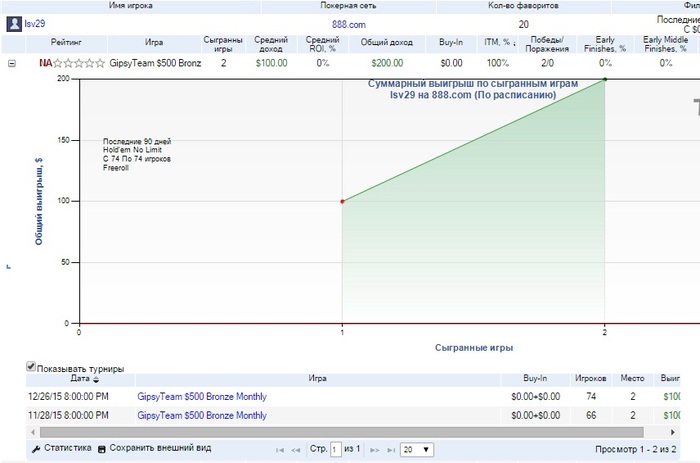Sort tournaments by the Место column
Viewport: 700px width, 463px height.
click(x=632, y=379)
